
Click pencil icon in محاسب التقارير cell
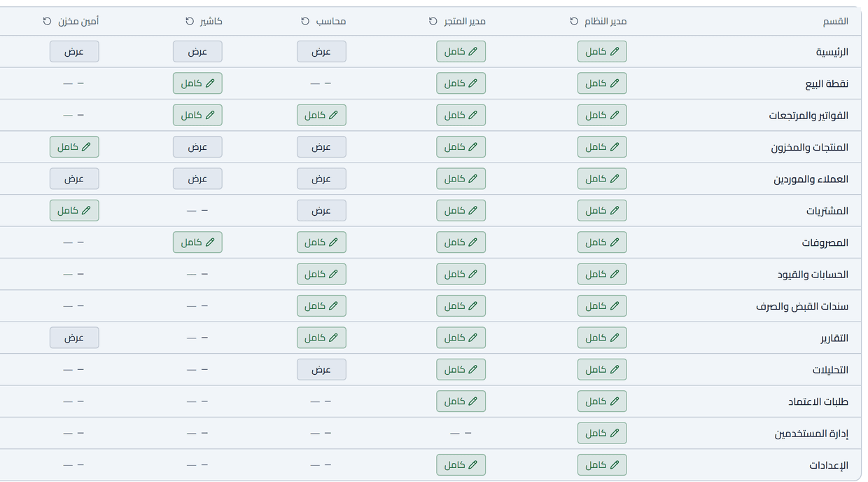[334, 338]
